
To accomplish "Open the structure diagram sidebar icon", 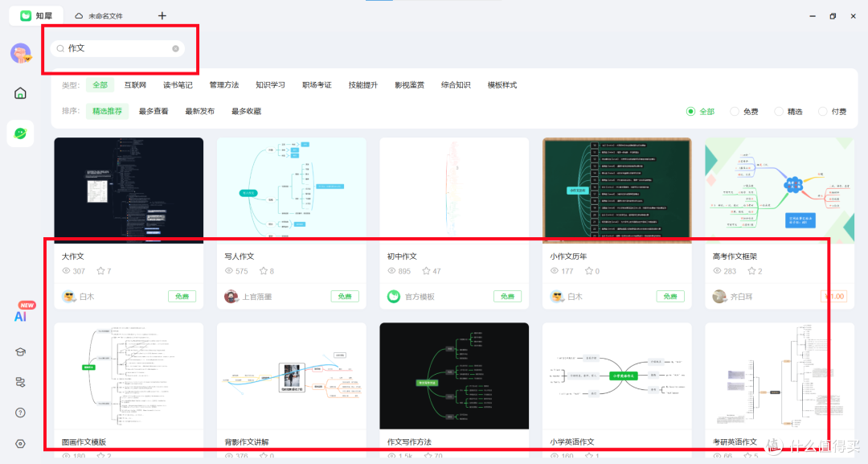I will [x=20, y=382].
